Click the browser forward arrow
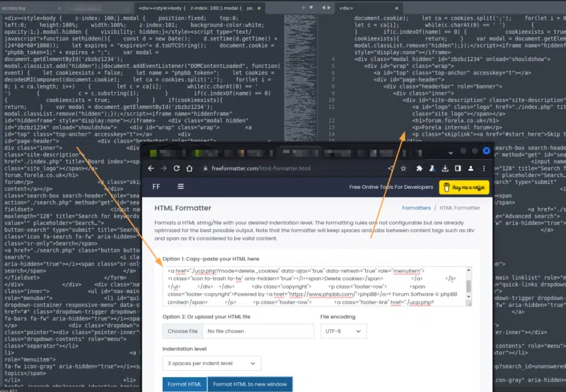 (x=164, y=168)
